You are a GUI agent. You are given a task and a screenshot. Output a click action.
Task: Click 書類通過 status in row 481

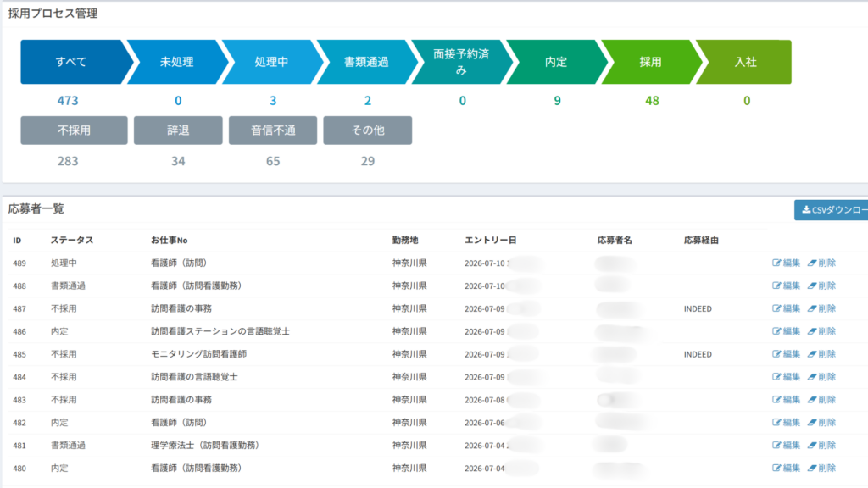pyautogui.click(x=68, y=445)
